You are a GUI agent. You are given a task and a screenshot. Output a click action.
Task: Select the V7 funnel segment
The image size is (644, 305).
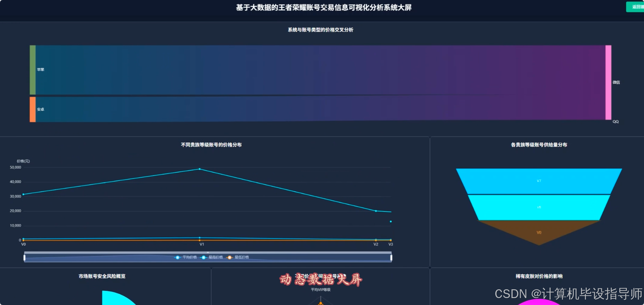[x=539, y=181]
